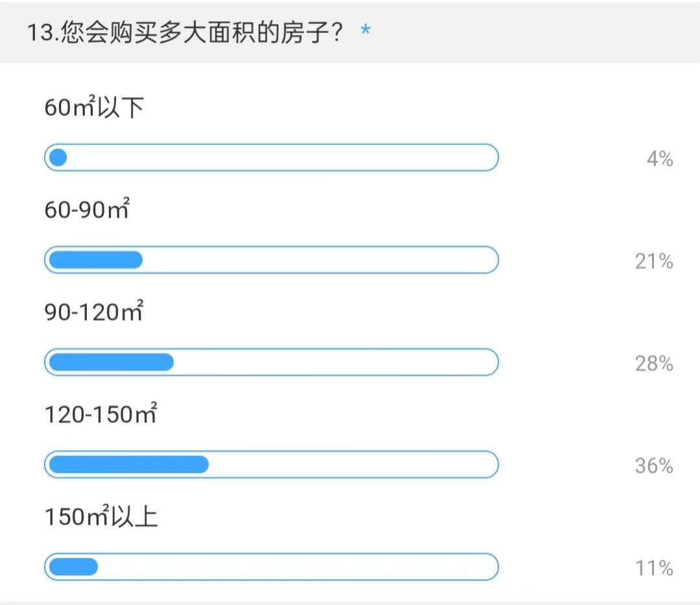700x605 pixels.
Task: Select the 60m² 以下 option label
Action: click(93, 108)
